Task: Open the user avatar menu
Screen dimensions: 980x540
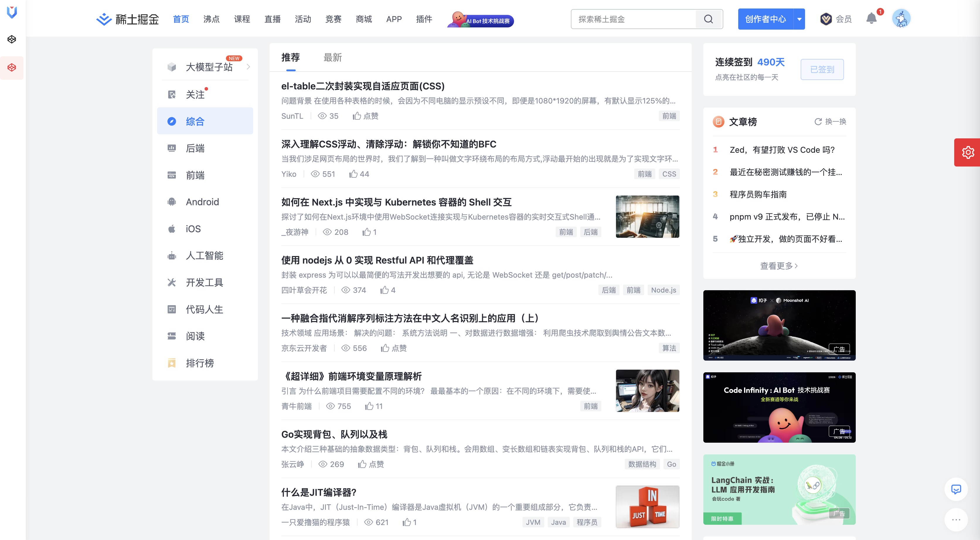Action: [901, 18]
